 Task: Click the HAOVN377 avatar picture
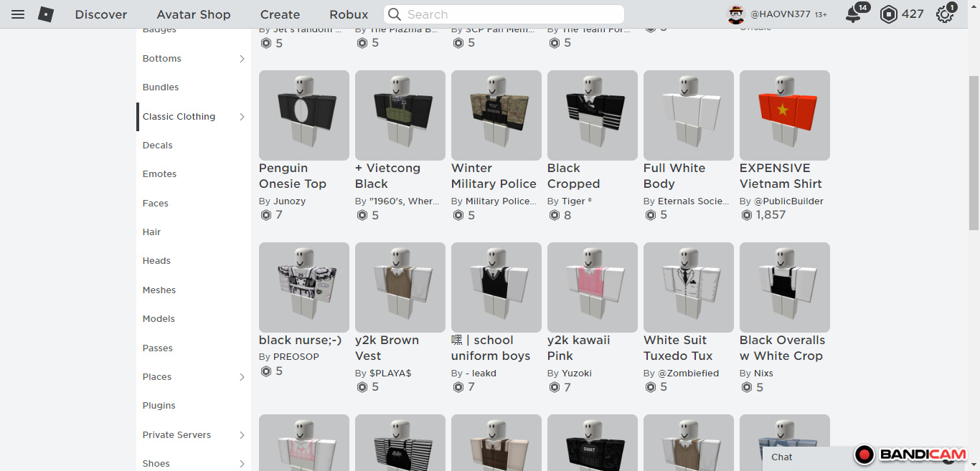click(737, 14)
